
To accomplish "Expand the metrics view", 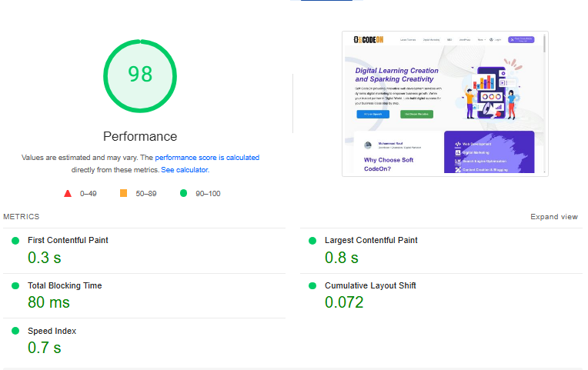I will [x=554, y=217].
